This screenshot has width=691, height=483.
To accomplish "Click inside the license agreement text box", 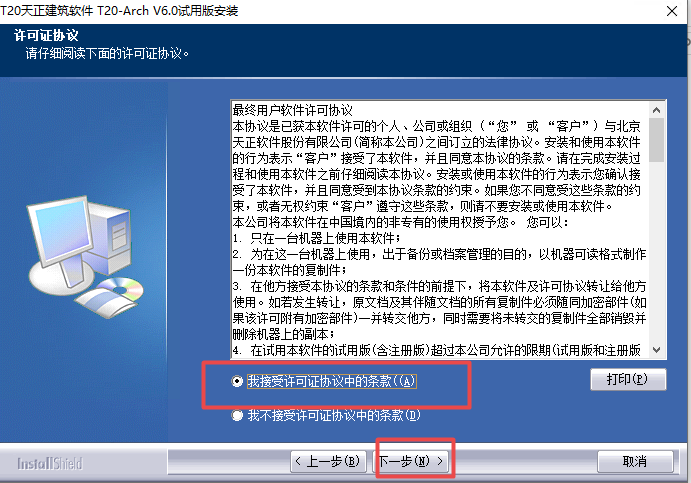I will point(440,230).
